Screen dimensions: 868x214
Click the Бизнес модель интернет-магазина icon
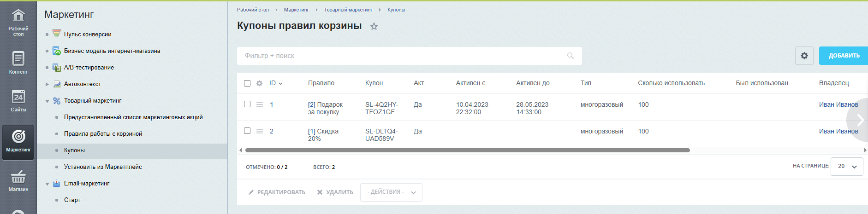[x=56, y=51]
